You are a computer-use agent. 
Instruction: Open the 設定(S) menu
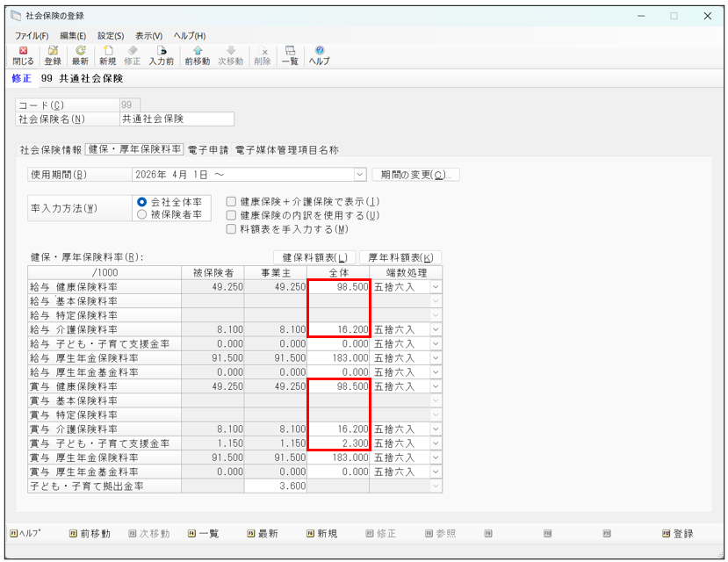click(x=111, y=35)
